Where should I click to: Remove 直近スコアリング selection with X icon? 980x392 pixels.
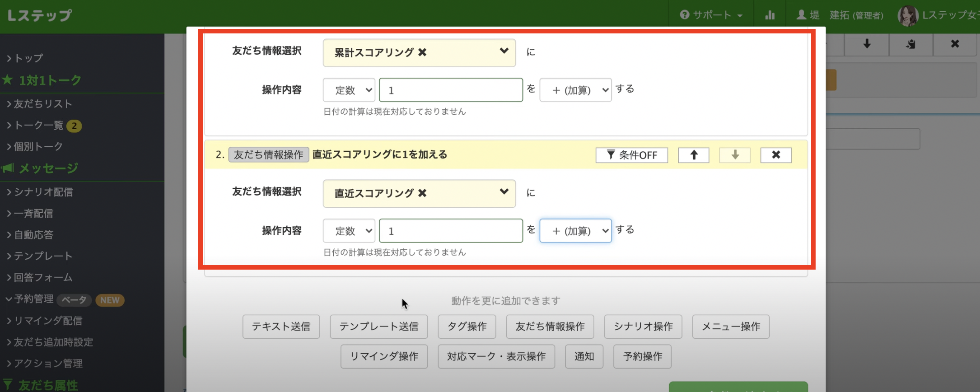[422, 193]
